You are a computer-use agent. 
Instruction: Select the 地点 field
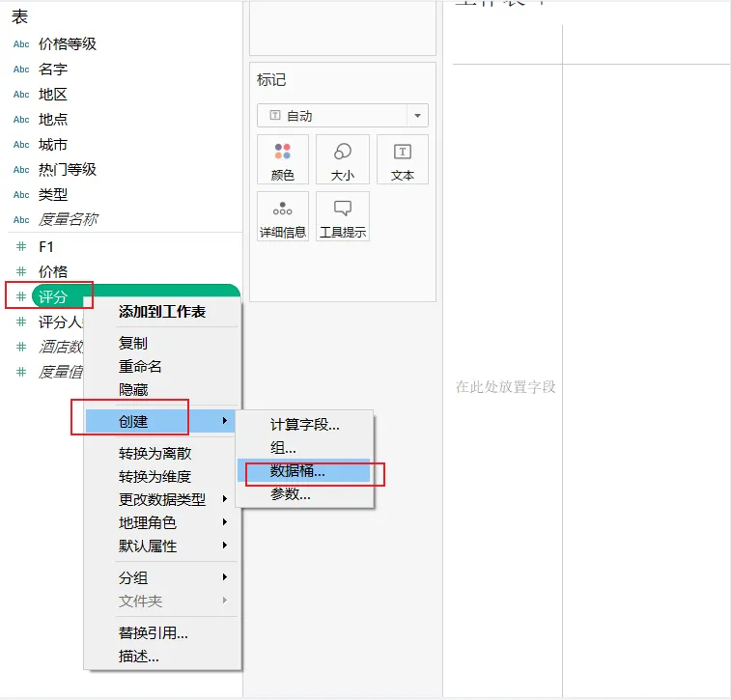click(x=53, y=120)
